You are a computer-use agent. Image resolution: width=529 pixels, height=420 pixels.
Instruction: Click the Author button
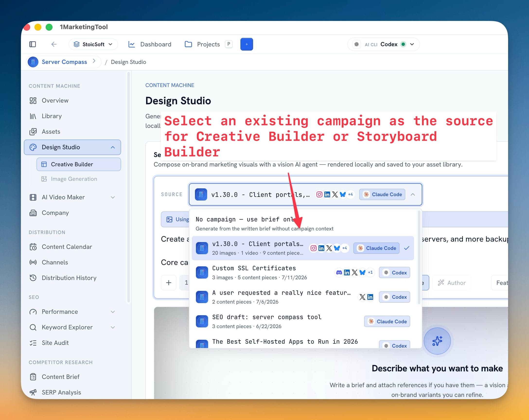tap(451, 283)
